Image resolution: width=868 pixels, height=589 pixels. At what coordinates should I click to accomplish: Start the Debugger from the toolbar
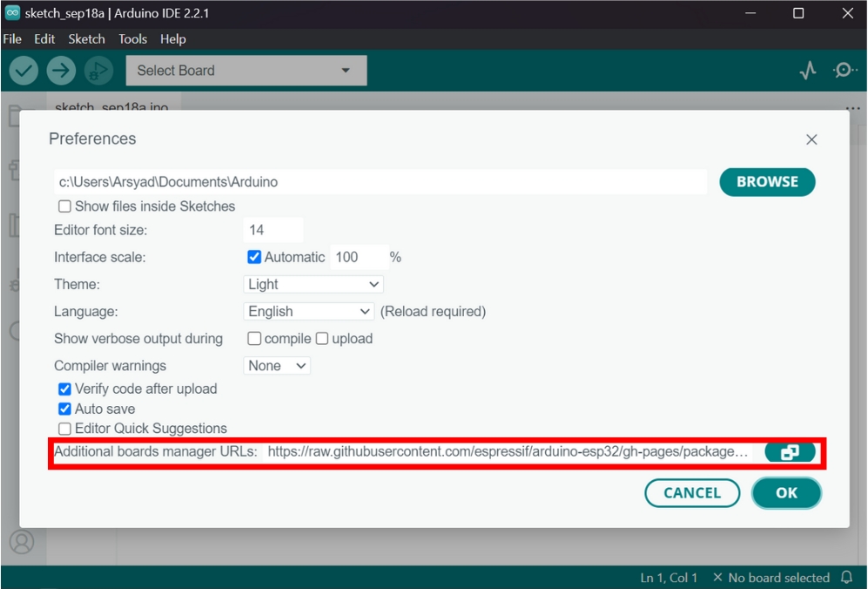98,71
